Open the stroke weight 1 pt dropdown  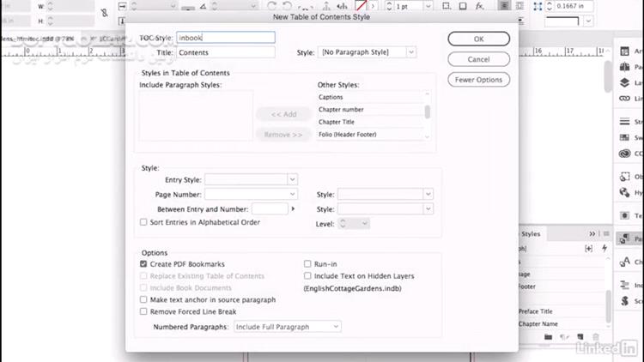click(428, 6)
